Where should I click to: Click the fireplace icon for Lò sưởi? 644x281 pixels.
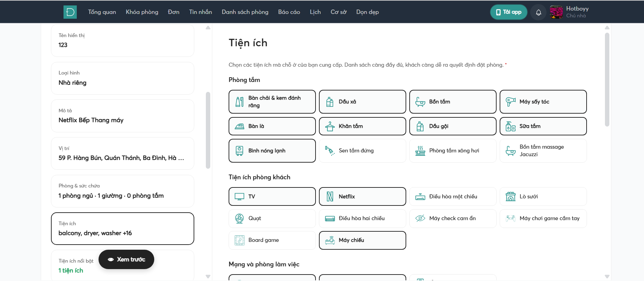tap(511, 196)
